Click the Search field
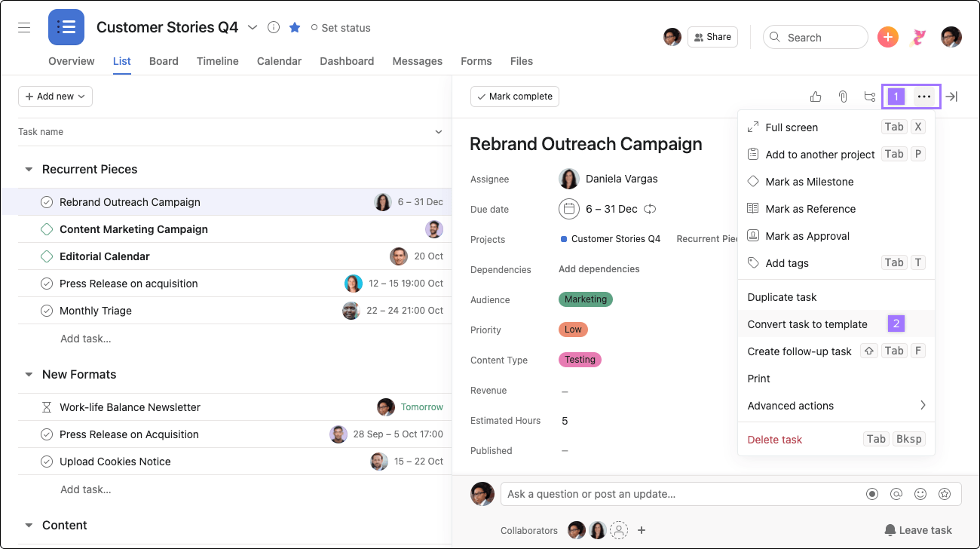 point(816,37)
